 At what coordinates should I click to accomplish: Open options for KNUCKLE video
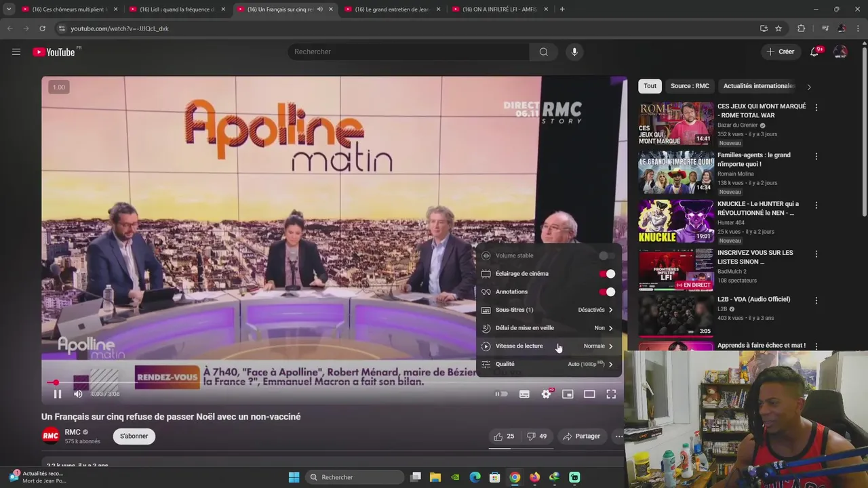(816, 205)
